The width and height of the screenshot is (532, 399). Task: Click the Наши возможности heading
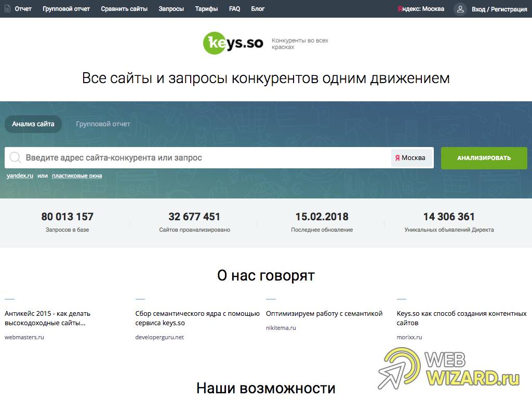click(266, 388)
